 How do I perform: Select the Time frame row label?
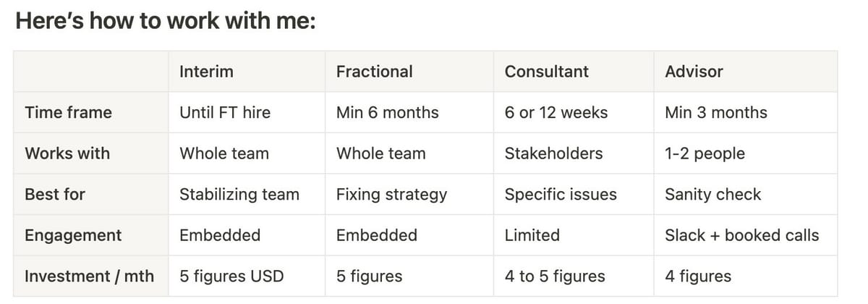point(68,113)
